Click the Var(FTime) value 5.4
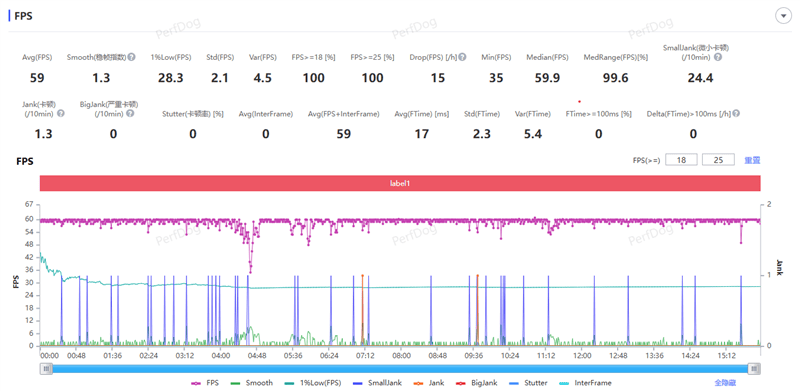800x391 pixels. coord(533,134)
